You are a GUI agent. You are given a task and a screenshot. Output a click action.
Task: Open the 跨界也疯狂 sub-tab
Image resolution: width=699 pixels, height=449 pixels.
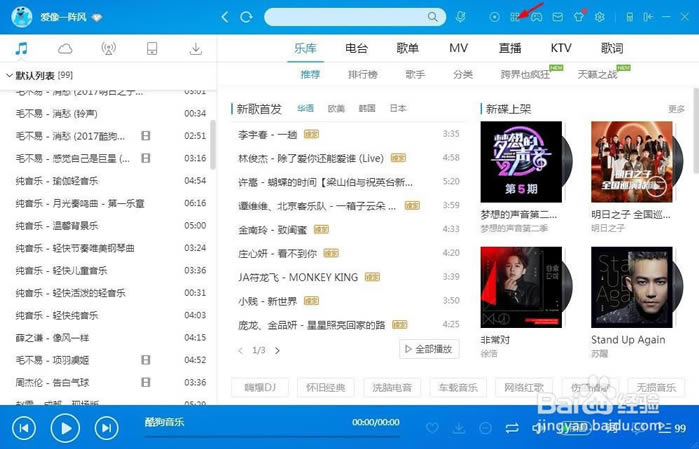pyautogui.click(x=525, y=74)
